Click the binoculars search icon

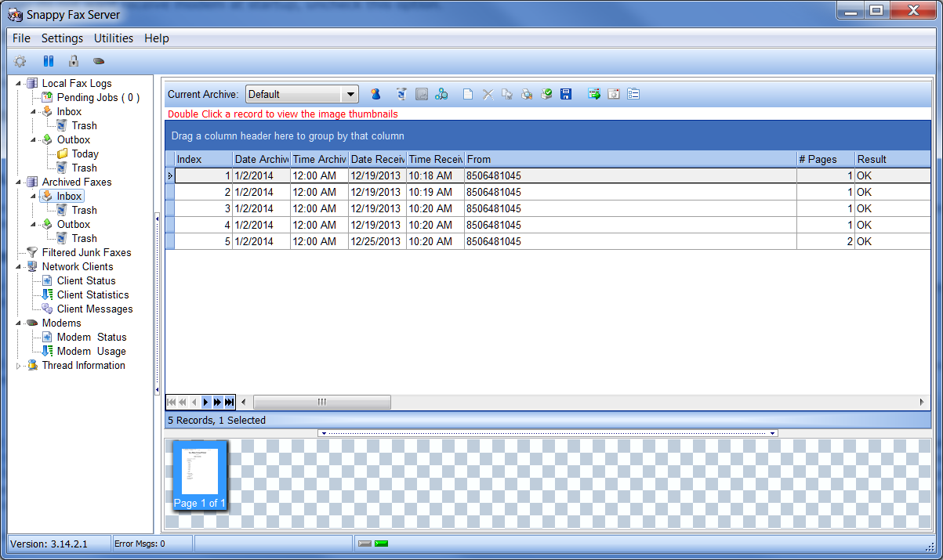pyautogui.click(x=441, y=94)
